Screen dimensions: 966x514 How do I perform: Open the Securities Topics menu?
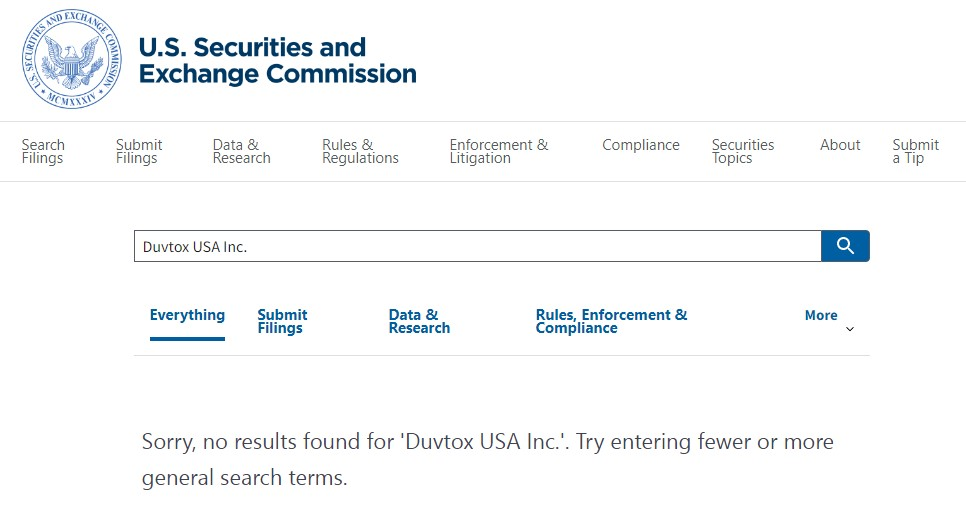(742, 152)
